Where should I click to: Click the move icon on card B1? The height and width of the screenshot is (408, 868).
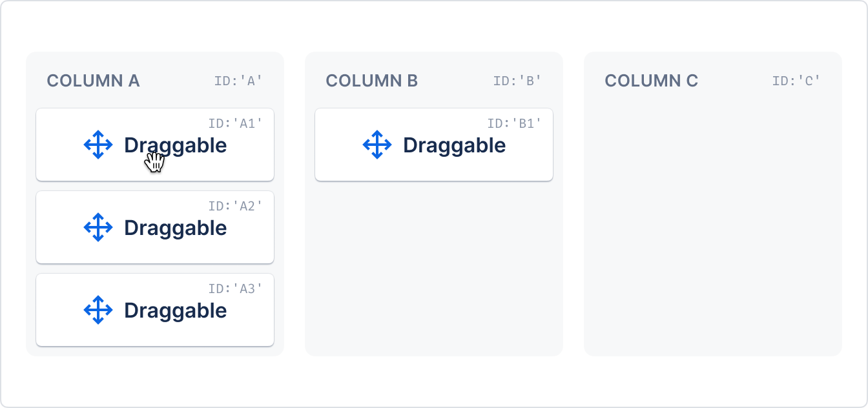377,145
